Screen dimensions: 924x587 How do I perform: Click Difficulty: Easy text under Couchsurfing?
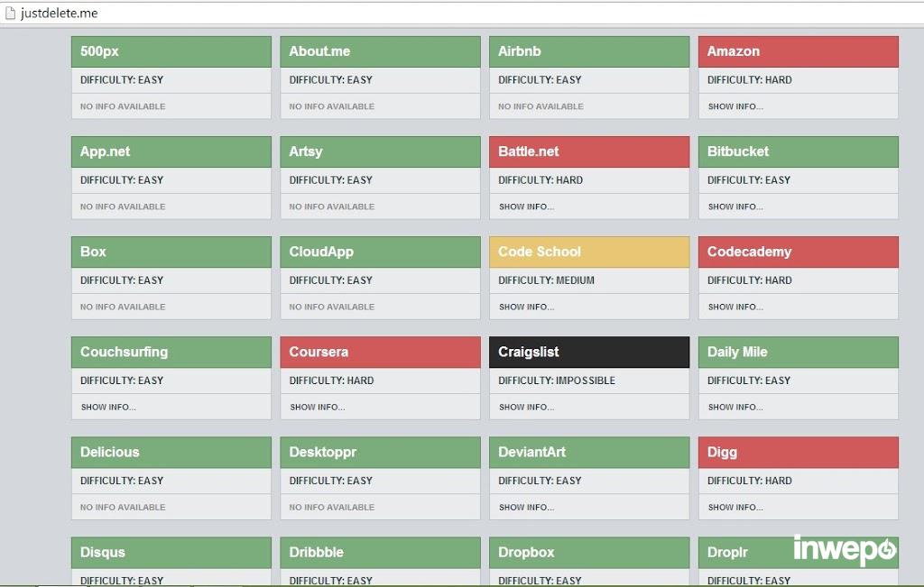point(122,381)
